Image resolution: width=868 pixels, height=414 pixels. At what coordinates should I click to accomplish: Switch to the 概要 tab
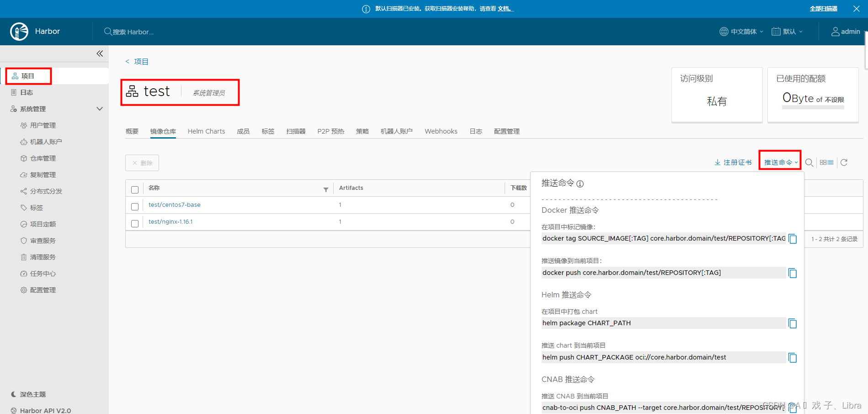(x=132, y=131)
